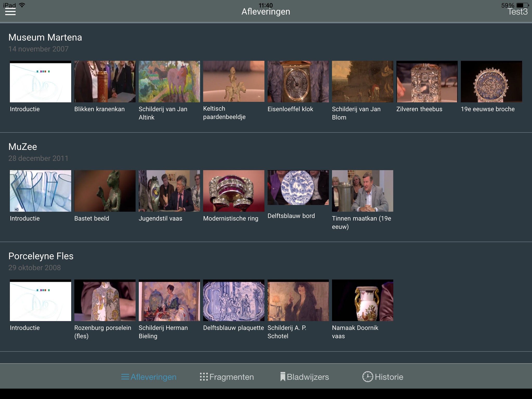
Task: Select the Delftsblauw bord thumbnail
Action: pyautogui.click(x=298, y=188)
